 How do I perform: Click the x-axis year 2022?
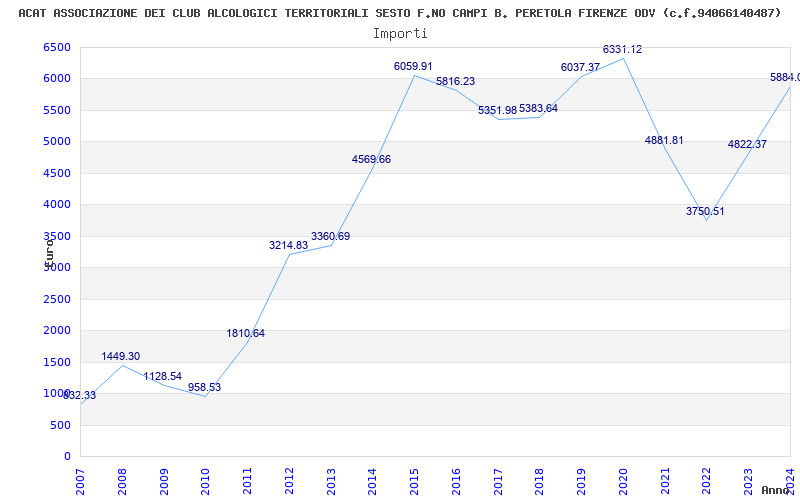point(707,482)
